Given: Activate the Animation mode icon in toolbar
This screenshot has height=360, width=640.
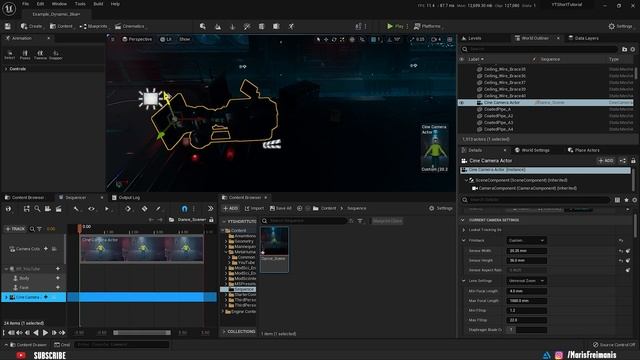Looking at the screenshot, I should click(291, 26).
